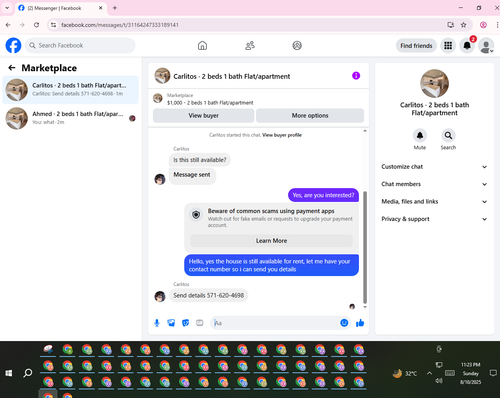Viewport: 500px width, 398px height.
Task: Select the message 'Send details 571-620-4698'
Action: (208, 295)
